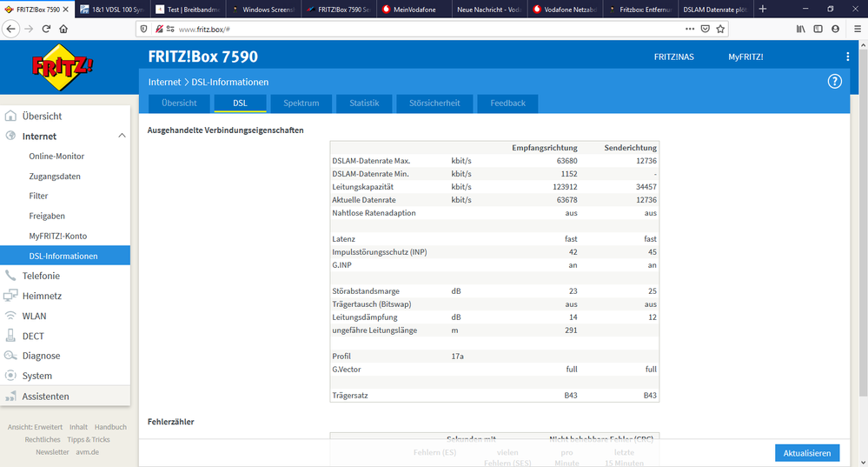Viewport: 868px width, 467px height.
Task: Click the System gear icon
Action: point(10,376)
